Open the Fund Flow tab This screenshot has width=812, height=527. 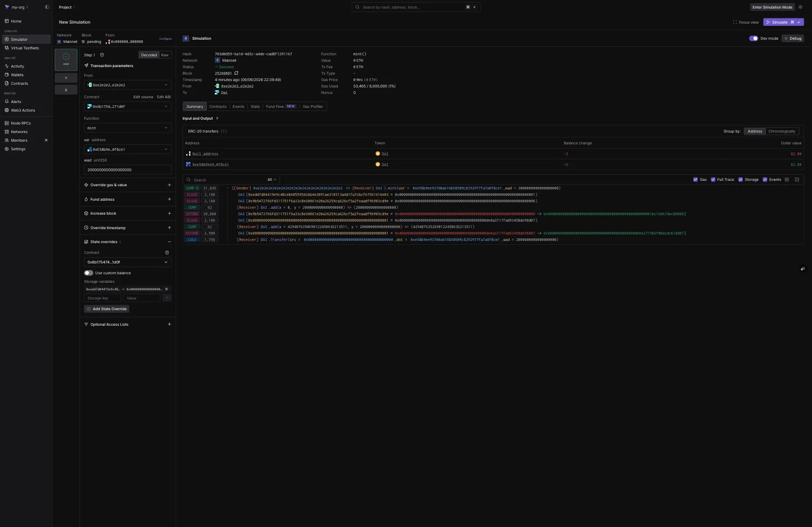(281, 106)
